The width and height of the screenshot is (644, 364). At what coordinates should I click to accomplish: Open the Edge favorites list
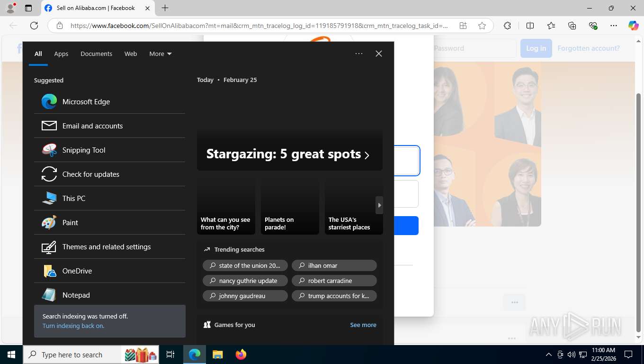pos(551,26)
